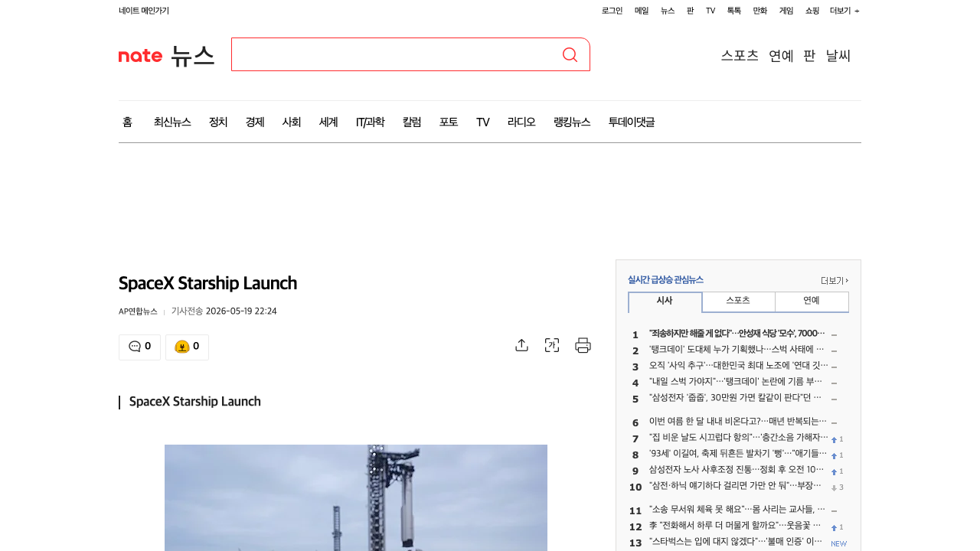Open the 포토 section

tap(449, 122)
